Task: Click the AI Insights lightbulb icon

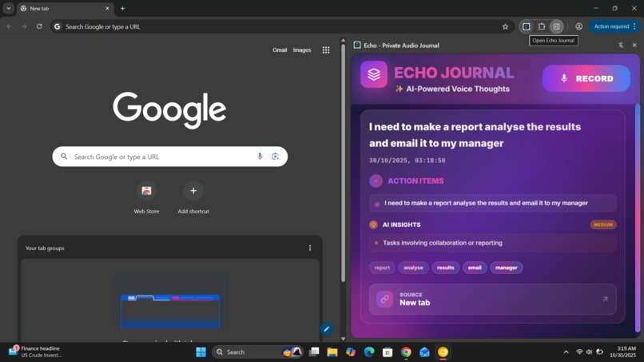Action: [373, 225]
